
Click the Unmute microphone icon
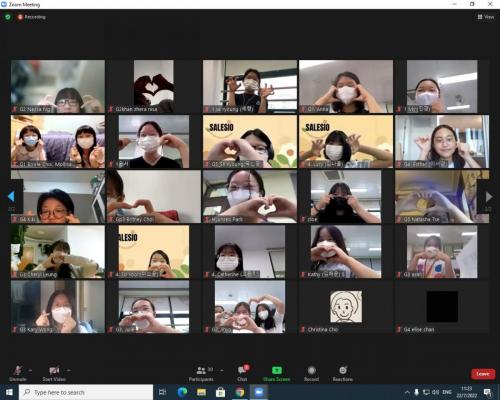[x=18, y=370]
